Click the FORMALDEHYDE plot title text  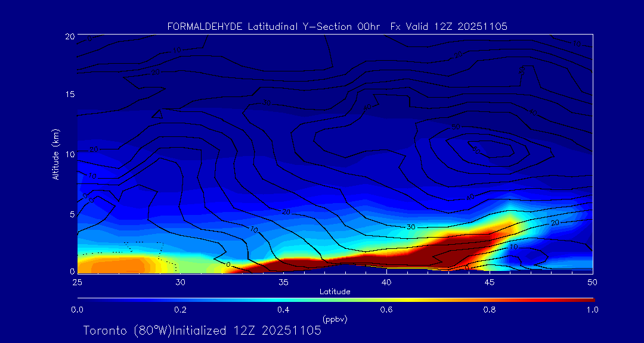tap(337, 26)
